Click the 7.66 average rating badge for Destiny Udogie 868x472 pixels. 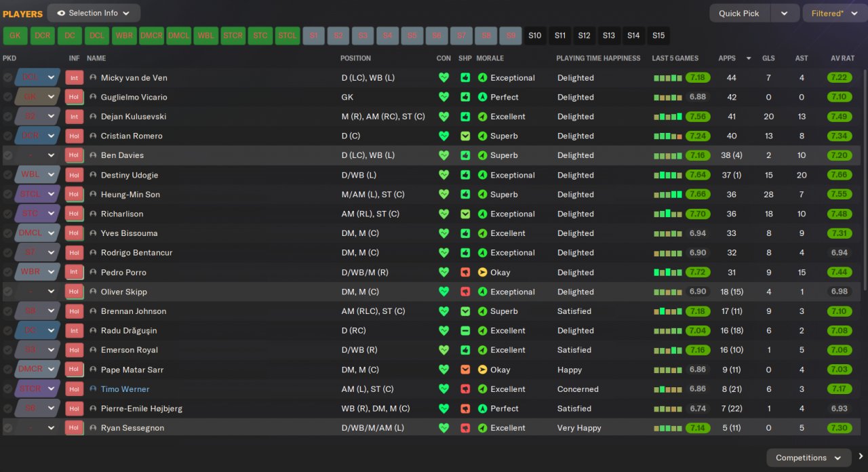pyautogui.click(x=840, y=175)
